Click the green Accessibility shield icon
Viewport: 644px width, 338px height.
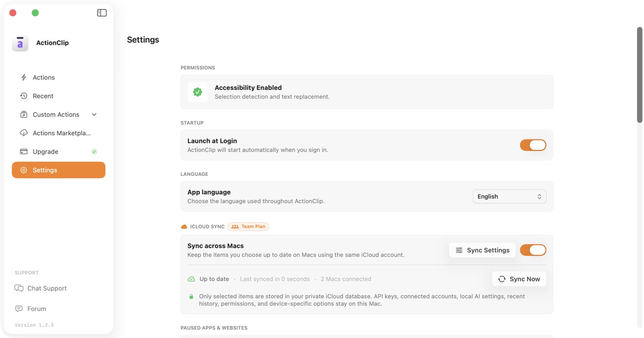[x=198, y=92]
